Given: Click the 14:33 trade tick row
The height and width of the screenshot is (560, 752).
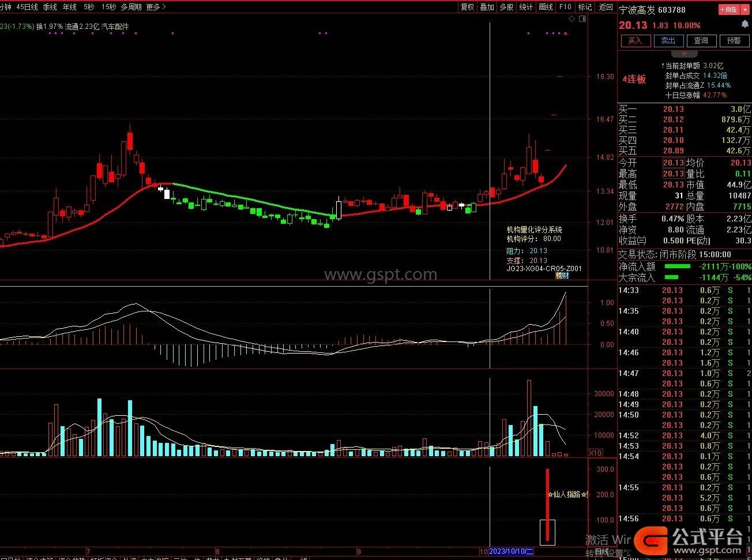Looking at the screenshot, I should 685,290.
